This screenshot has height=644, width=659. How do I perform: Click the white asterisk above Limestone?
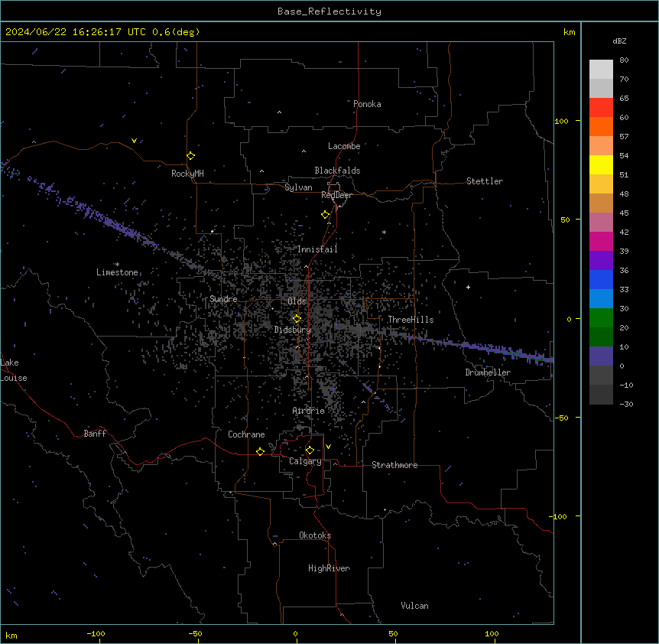(x=117, y=265)
